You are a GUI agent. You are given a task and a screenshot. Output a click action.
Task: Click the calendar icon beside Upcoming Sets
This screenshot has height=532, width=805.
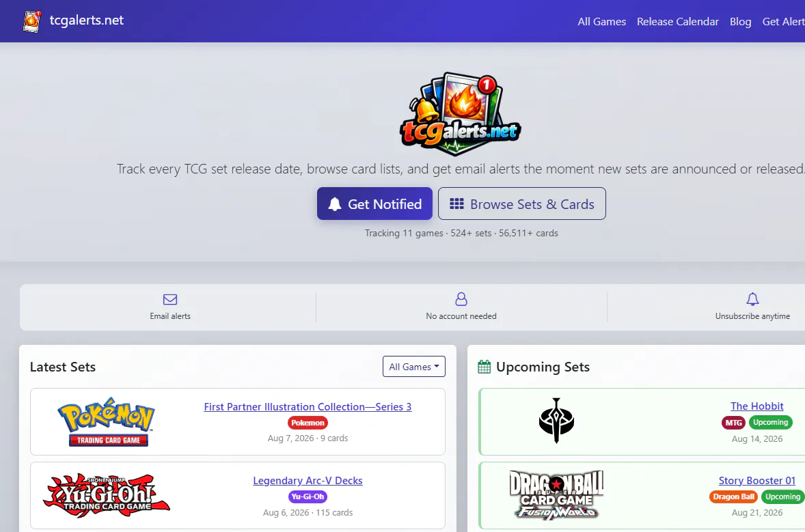[484, 367]
